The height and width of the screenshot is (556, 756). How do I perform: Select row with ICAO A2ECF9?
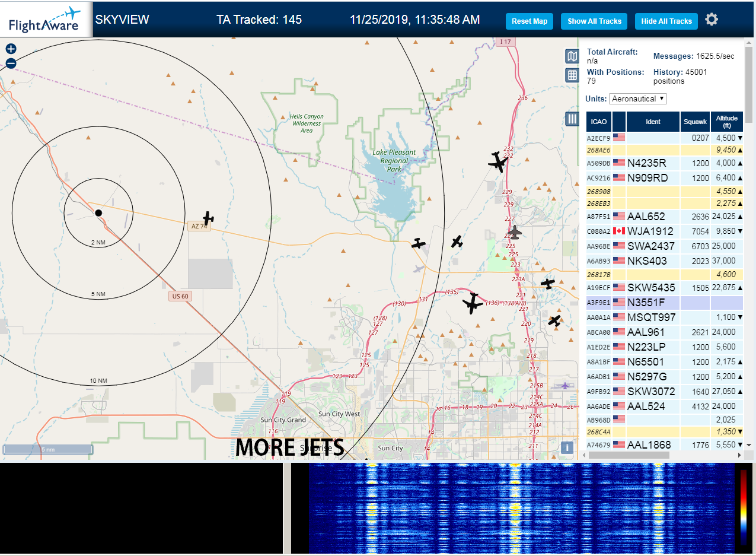tap(665, 138)
